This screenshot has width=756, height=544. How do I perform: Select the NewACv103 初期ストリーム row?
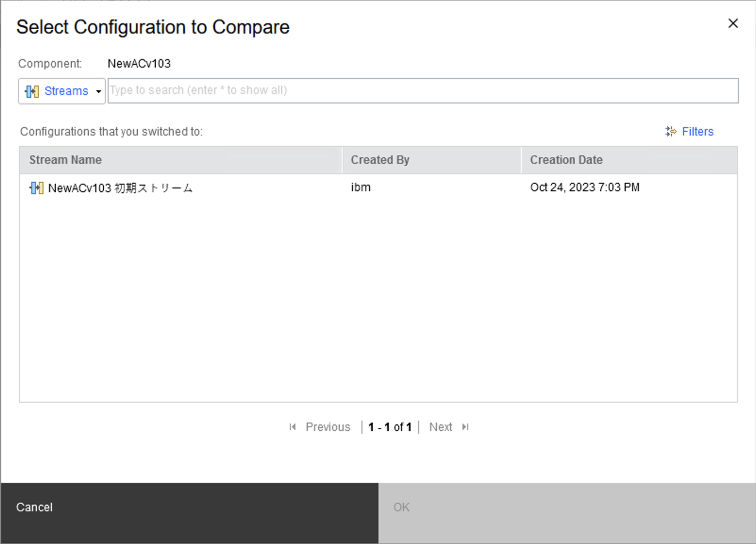pos(378,188)
